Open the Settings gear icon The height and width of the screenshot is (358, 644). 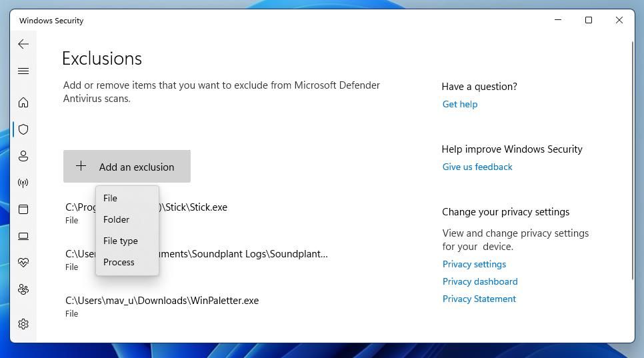[x=23, y=324]
